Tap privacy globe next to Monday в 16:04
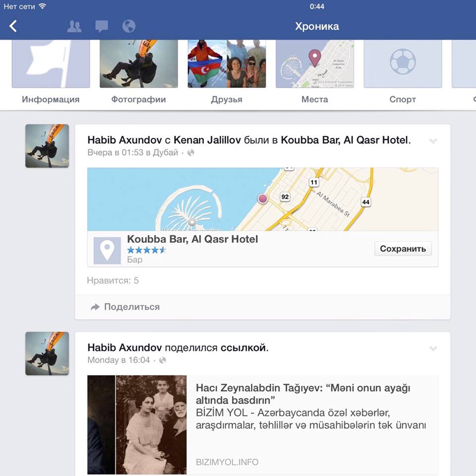 pos(163,360)
